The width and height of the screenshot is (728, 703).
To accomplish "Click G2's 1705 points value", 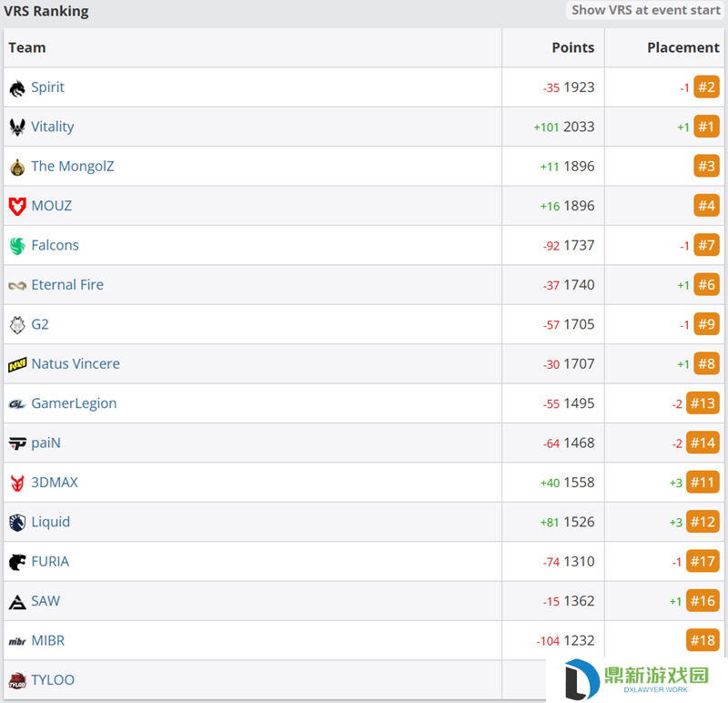I will pyautogui.click(x=579, y=324).
